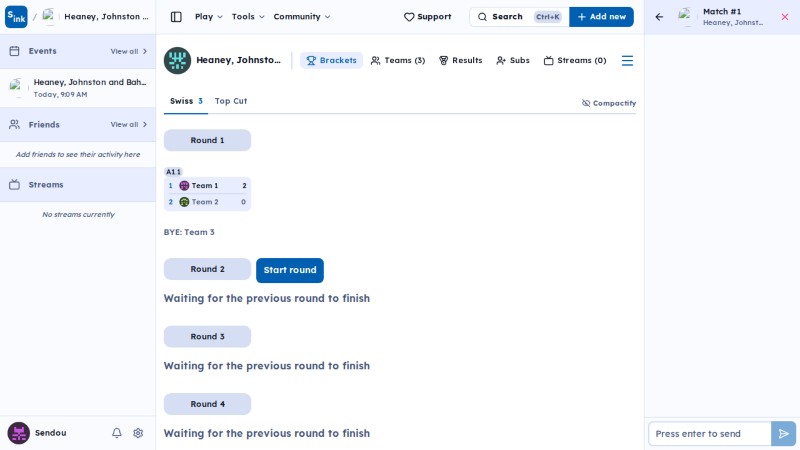Click the Match #1 chat title
This screenshot has width=800, height=450.
tap(722, 11)
